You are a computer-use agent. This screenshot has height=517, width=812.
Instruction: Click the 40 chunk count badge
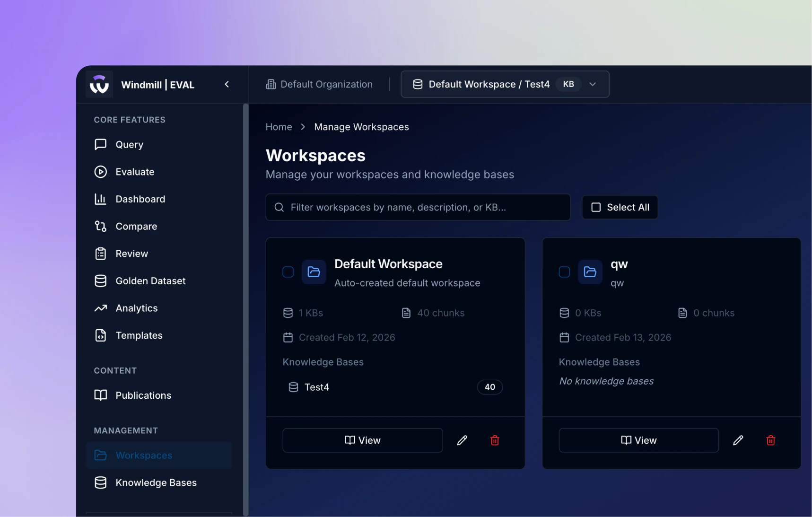[490, 387]
